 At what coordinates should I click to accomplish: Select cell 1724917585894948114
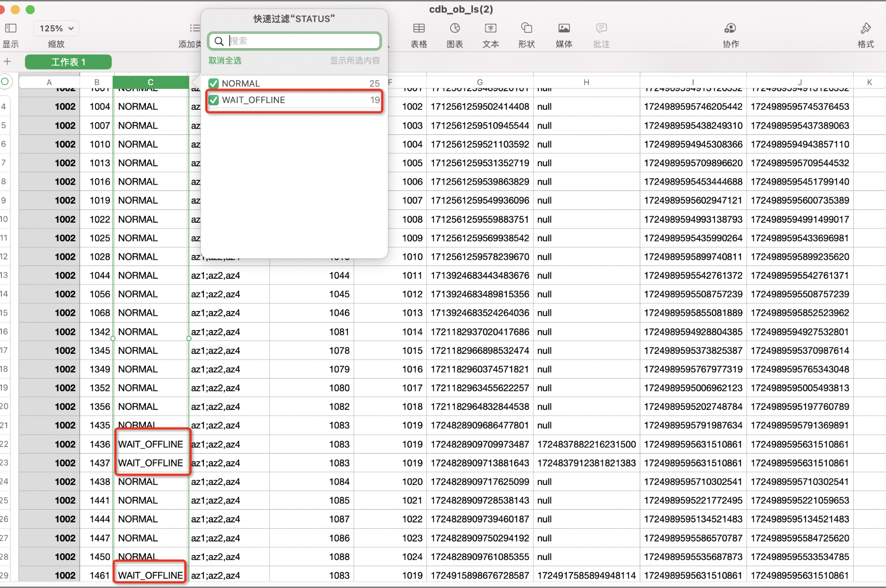(x=587, y=576)
